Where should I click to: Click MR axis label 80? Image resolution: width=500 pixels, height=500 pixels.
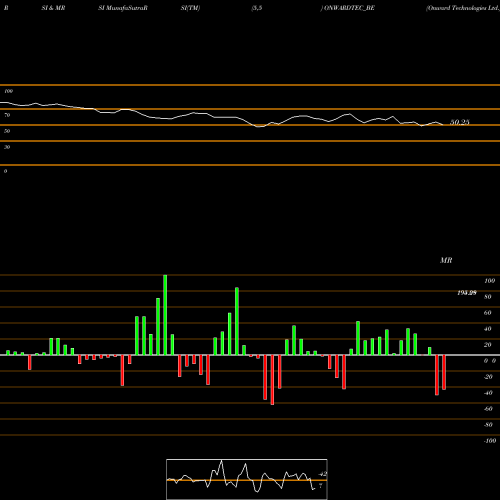[x=488, y=297]
